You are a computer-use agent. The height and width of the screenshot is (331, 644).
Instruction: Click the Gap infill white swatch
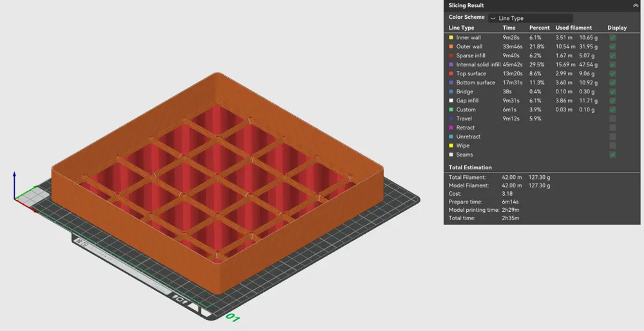point(451,100)
